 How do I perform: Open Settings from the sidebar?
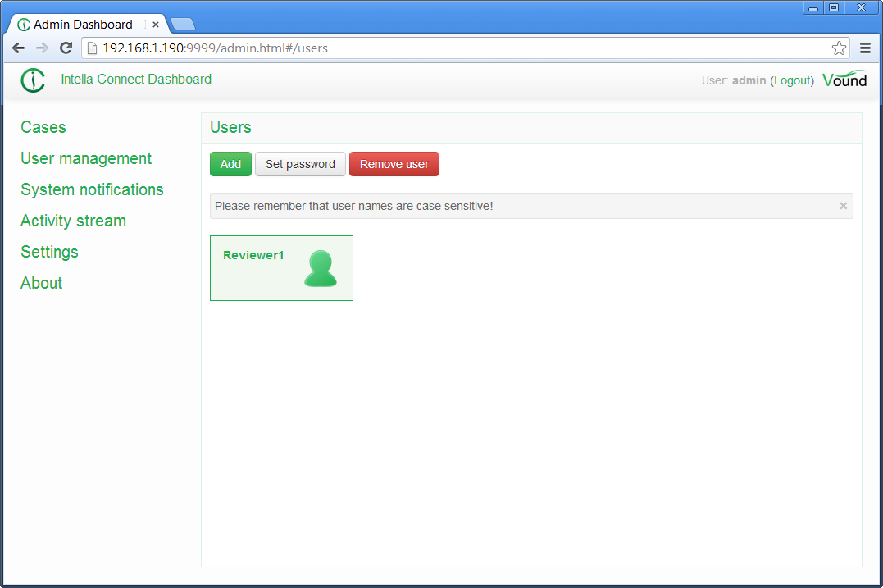coord(49,252)
